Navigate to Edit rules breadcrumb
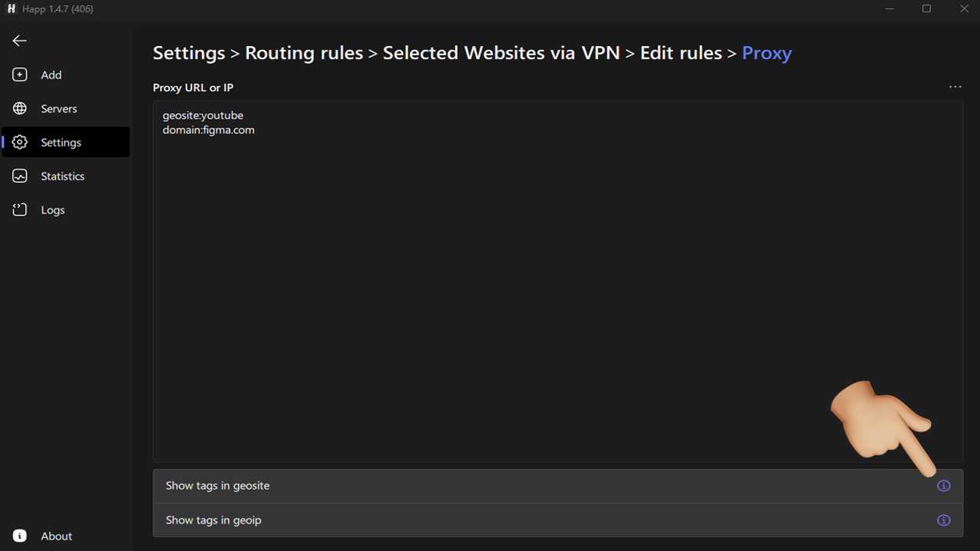Viewport: 980px width, 551px height. coord(681,53)
